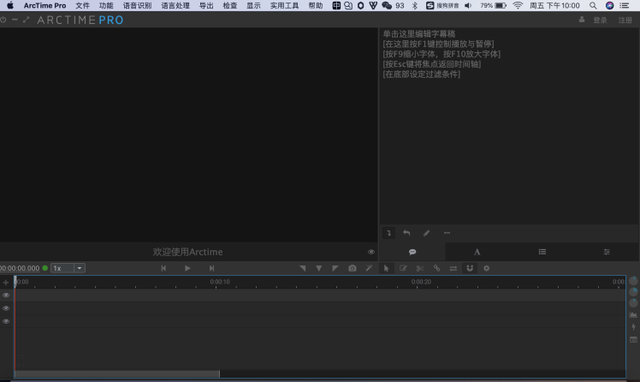Click the camera snapshot icon in the toolbar
This screenshot has height=382, width=640.
coord(352,268)
